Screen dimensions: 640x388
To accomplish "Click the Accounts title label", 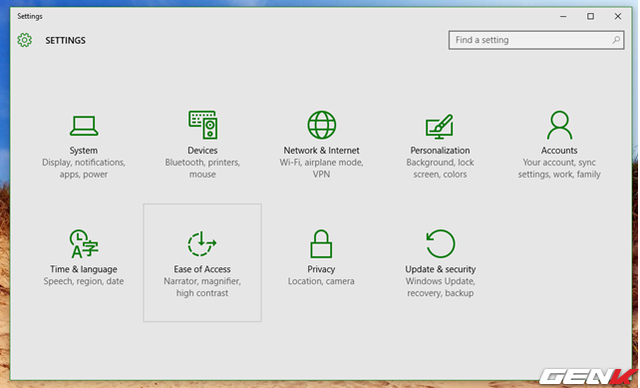I will click(559, 151).
